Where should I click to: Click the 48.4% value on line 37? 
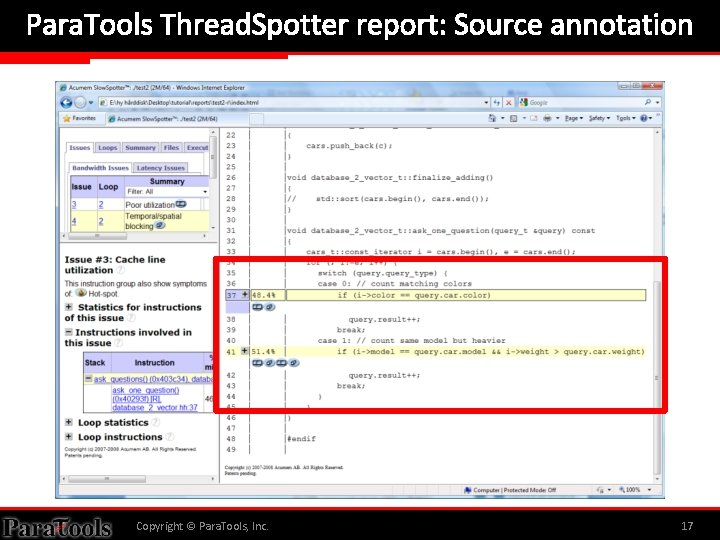click(264, 295)
